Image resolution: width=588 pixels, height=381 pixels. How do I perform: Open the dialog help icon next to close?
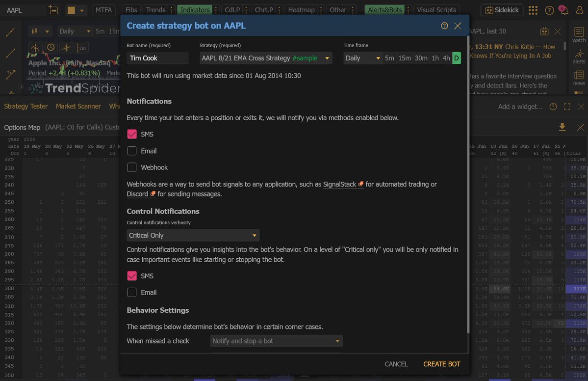444,26
